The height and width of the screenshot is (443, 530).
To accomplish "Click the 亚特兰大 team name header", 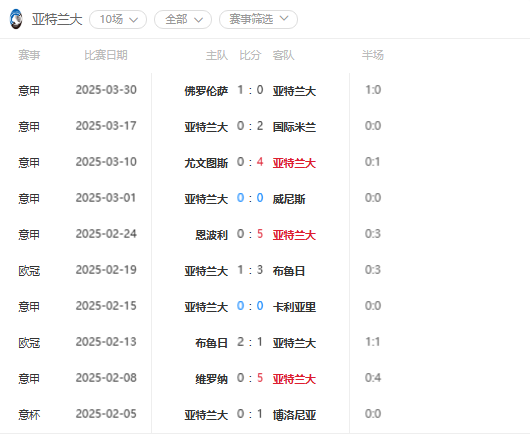I will coord(57,19).
